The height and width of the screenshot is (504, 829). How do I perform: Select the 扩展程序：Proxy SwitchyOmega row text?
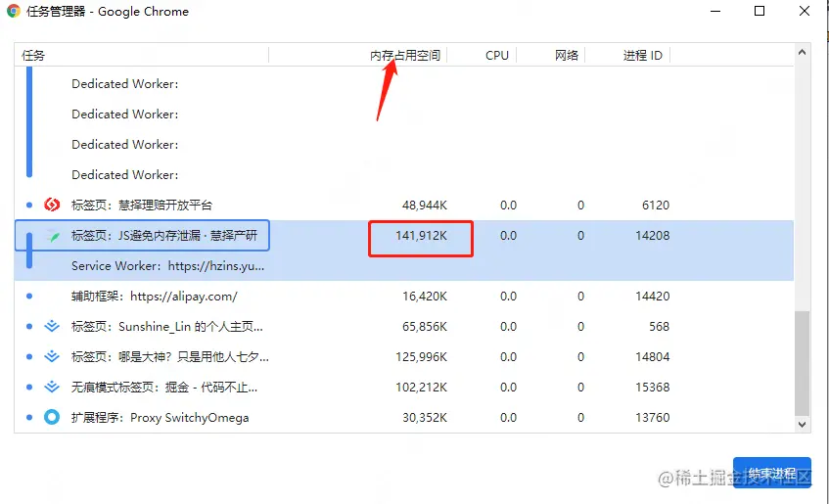click(x=161, y=418)
